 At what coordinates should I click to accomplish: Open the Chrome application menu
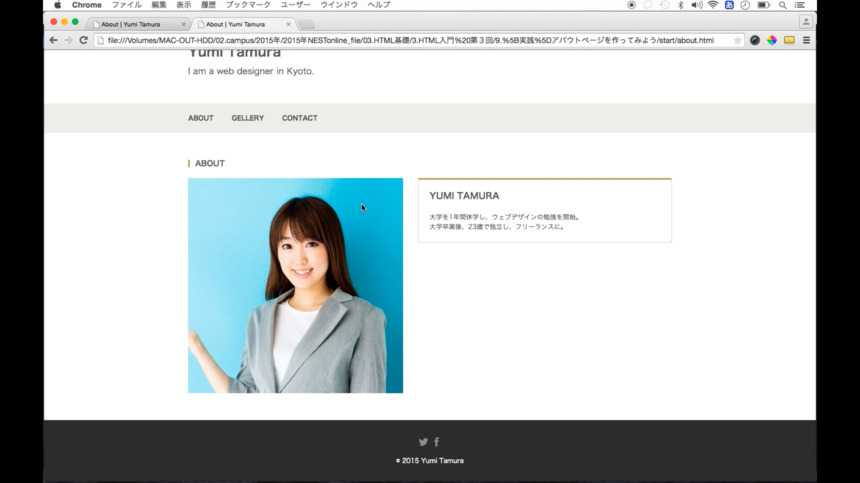point(87,5)
